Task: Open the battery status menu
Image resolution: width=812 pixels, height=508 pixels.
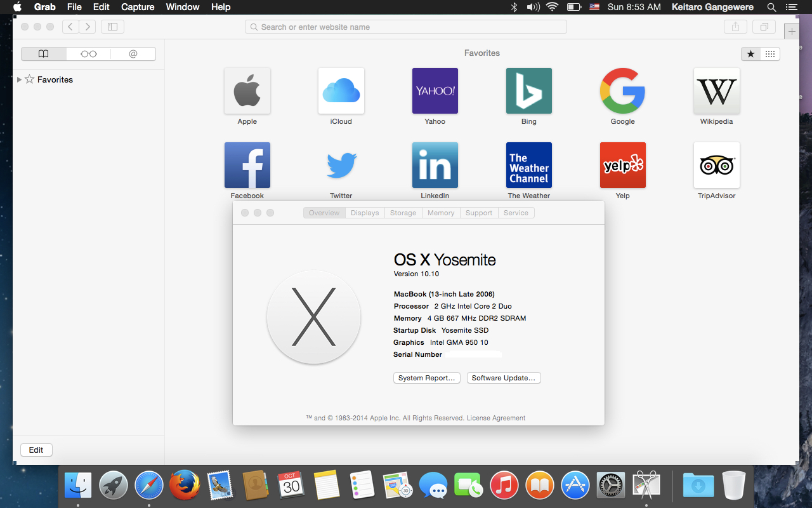Action: point(573,7)
